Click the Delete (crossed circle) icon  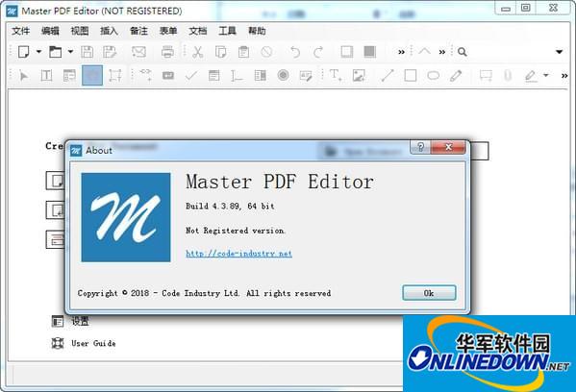[266, 52]
